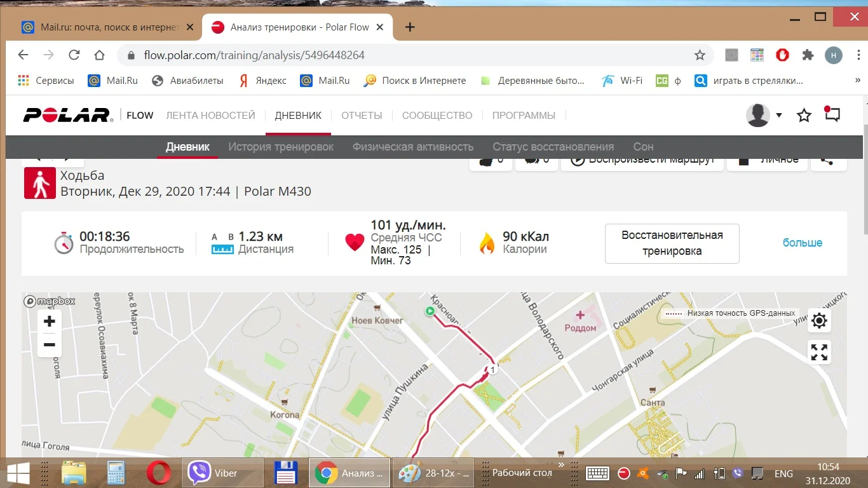
Task: Switch to Статус восстановления tab
Action: point(553,147)
